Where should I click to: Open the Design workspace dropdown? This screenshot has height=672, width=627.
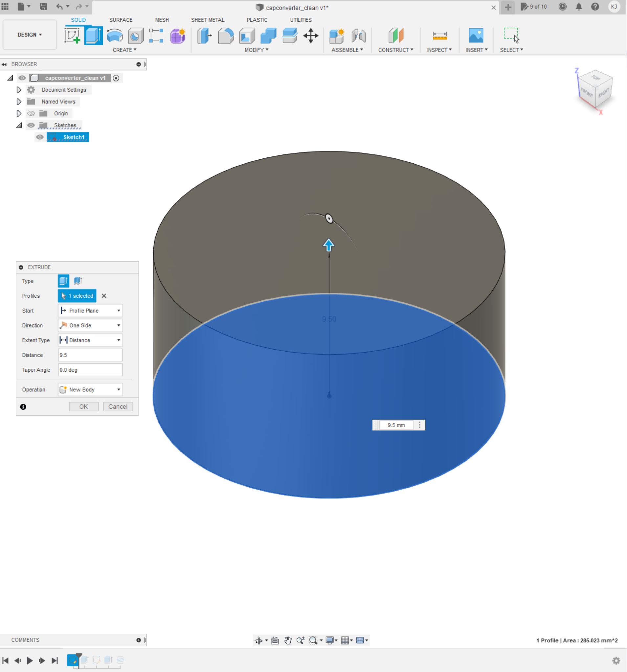(30, 35)
